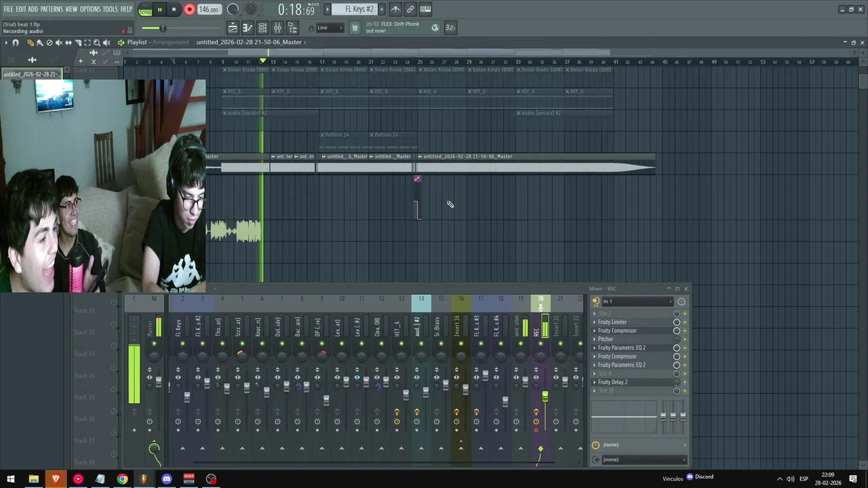Mute the FL Keys mixer track LED
Image resolution: width=868 pixels, height=488 pixels.
(182, 344)
